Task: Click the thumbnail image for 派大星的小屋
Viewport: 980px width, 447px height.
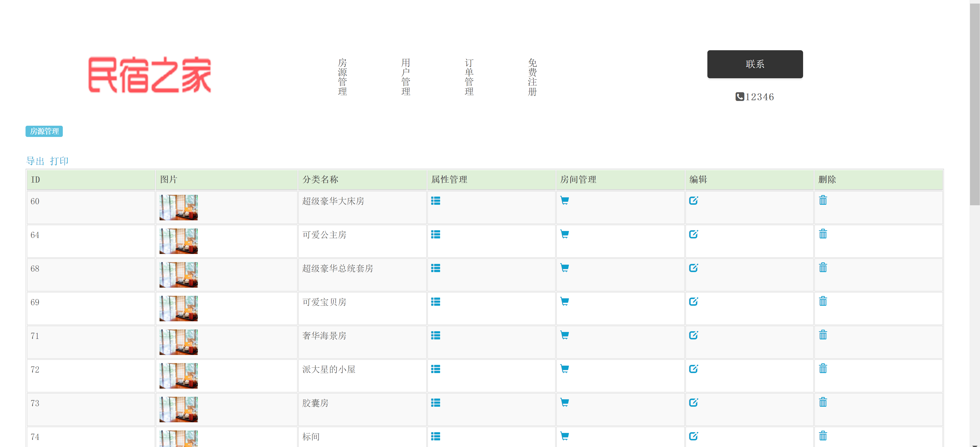Action: pyautogui.click(x=178, y=376)
